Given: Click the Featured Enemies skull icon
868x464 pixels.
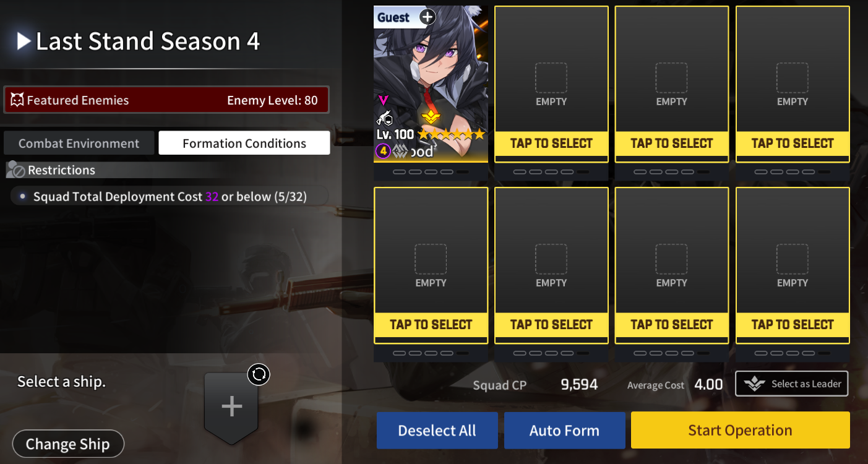Looking at the screenshot, I should pyautogui.click(x=17, y=100).
